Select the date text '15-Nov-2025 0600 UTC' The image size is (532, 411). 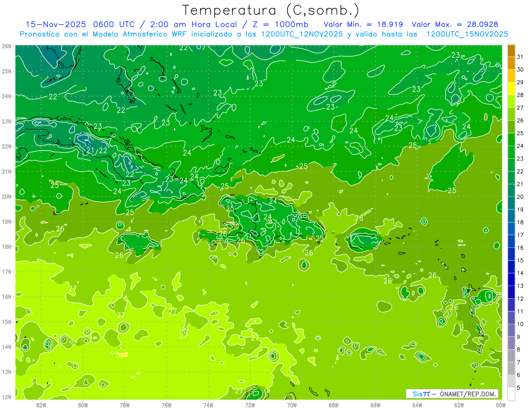[x=81, y=24]
